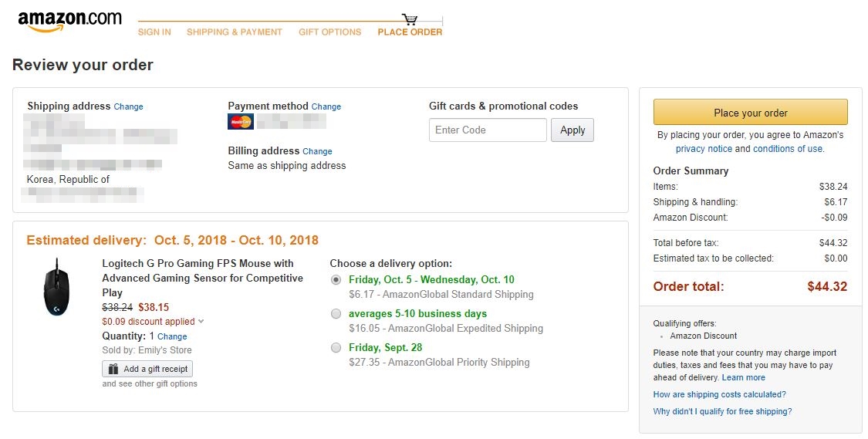Go to Shipping & Payment step

pos(235,32)
